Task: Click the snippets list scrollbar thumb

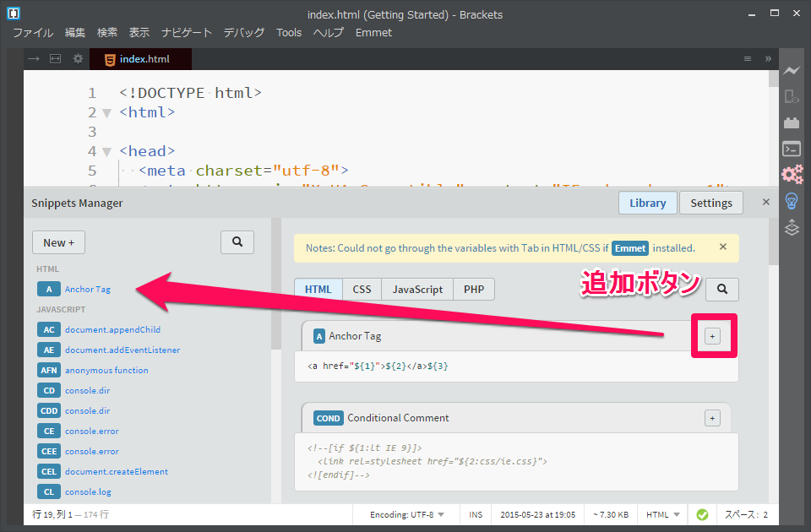Action: point(276,284)
